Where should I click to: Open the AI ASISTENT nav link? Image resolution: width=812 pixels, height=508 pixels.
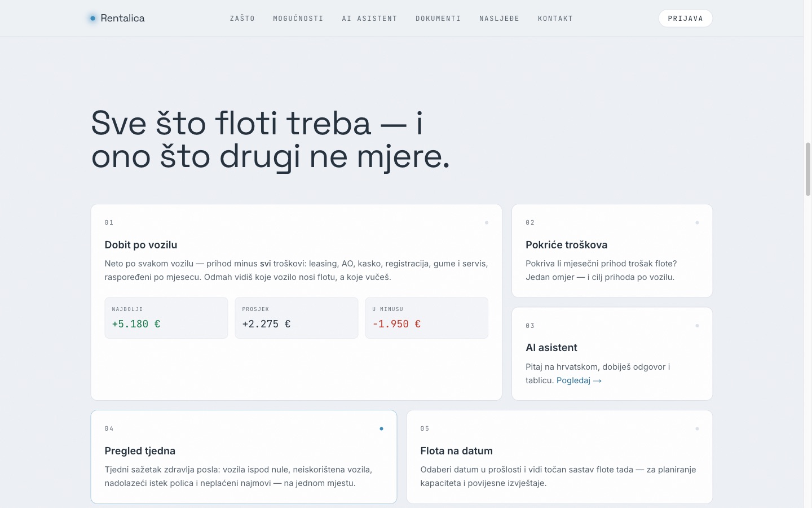pos(369,19)
